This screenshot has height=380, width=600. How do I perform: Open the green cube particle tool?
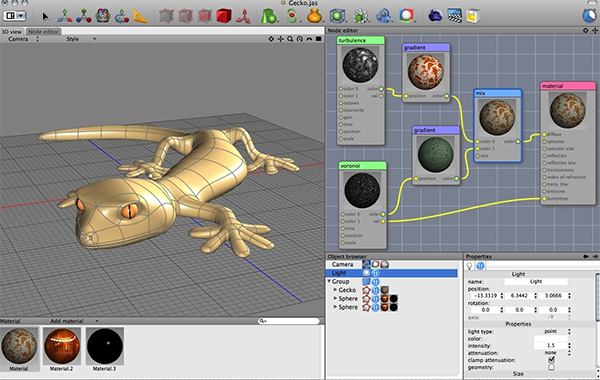point(360,16)
